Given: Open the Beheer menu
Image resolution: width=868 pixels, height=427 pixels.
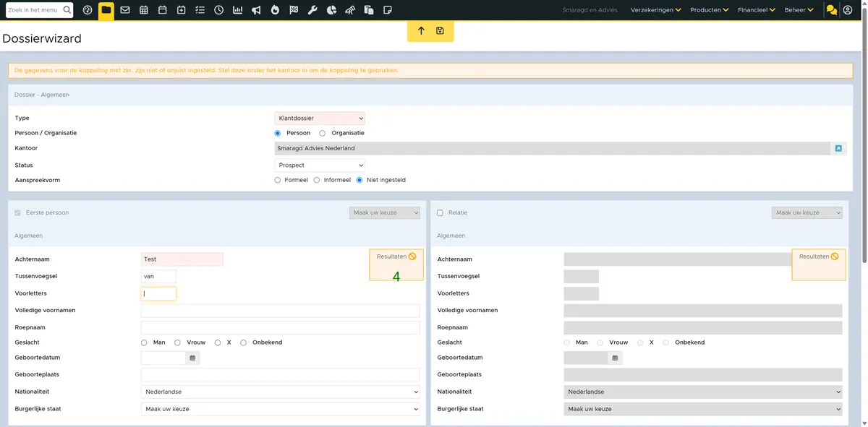Looking at the screenshot, I should click(799, 10).
